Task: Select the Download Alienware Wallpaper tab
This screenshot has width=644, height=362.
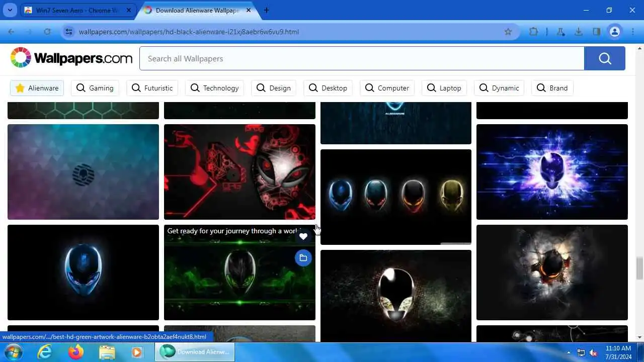Action: (197, 10)
